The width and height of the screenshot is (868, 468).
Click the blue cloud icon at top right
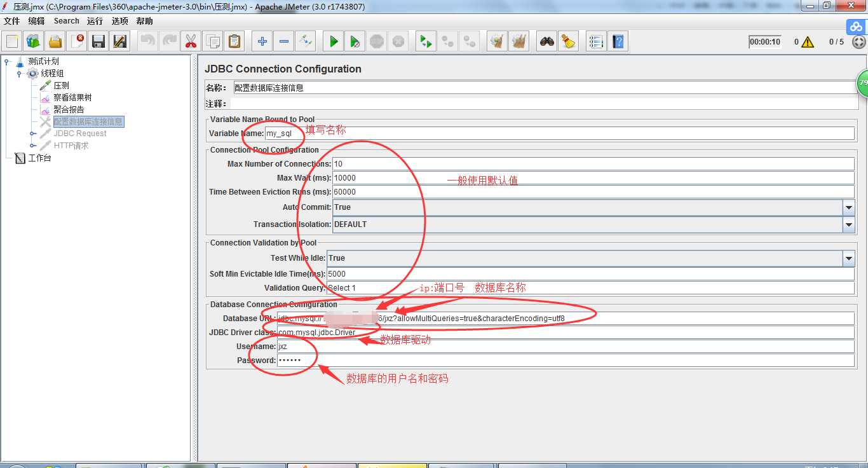[x=856, y=27]
